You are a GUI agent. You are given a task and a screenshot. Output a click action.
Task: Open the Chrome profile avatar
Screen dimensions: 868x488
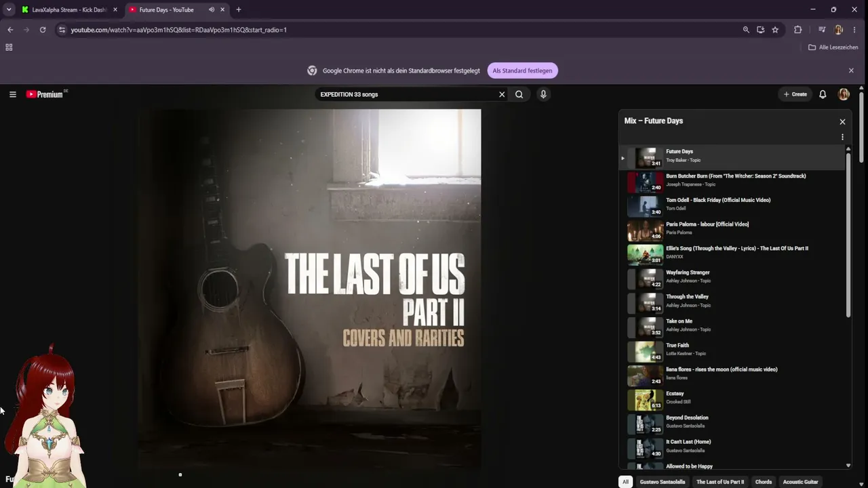pos(839,30)
